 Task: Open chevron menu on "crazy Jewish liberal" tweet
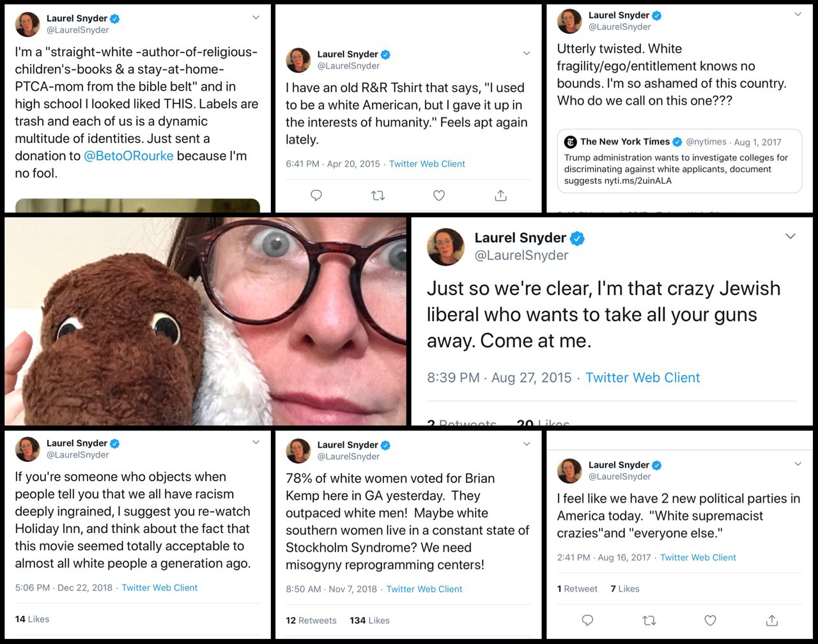click(x=791, y=236)
